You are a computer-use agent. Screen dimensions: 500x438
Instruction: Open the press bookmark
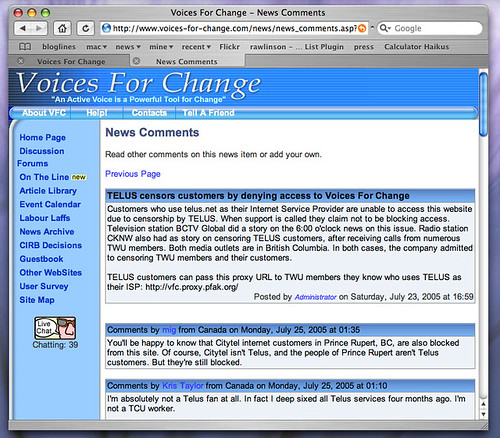pyautogui.click(x=364, y=47)
